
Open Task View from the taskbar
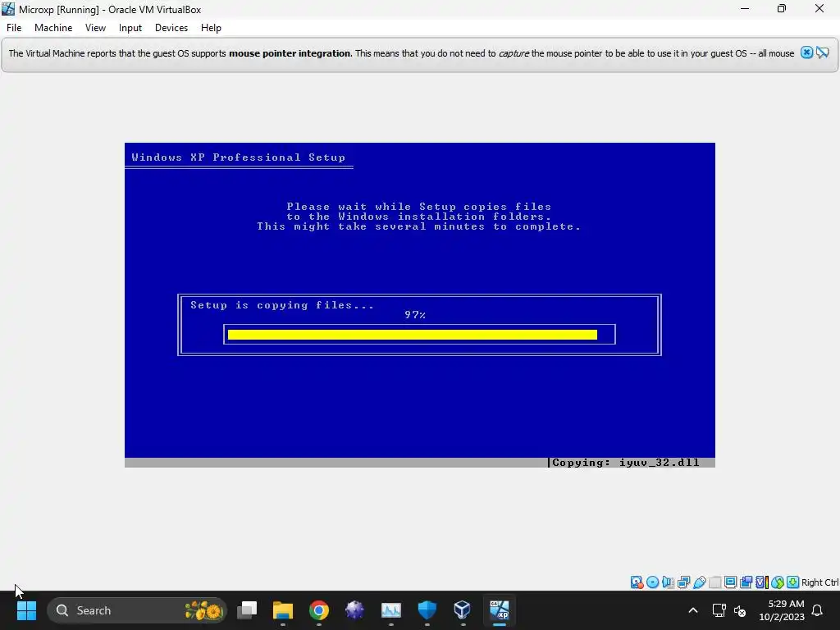pyautogui.click(x=247, y=610)
